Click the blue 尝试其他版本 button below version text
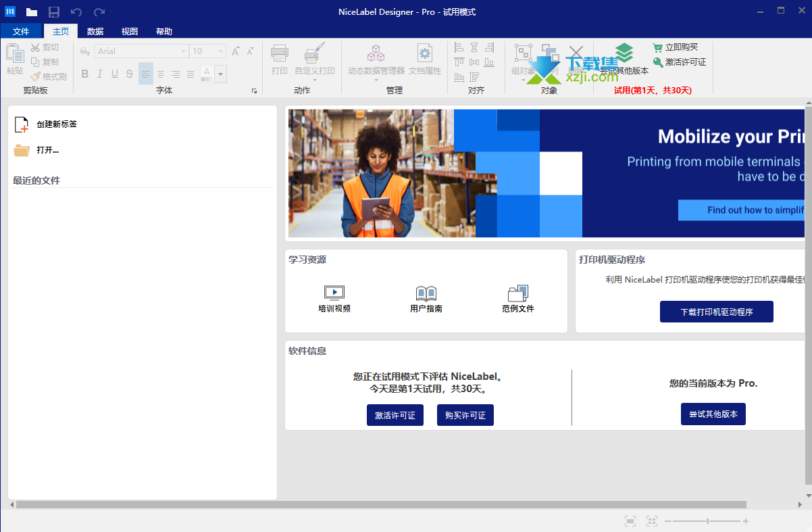The height and width of the screenshot is (532, 812). pos(713,414)
